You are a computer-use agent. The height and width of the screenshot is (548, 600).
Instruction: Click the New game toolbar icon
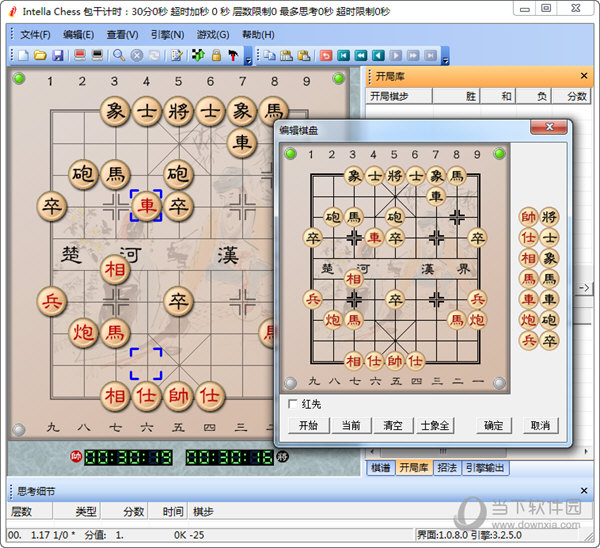point(23,55)
